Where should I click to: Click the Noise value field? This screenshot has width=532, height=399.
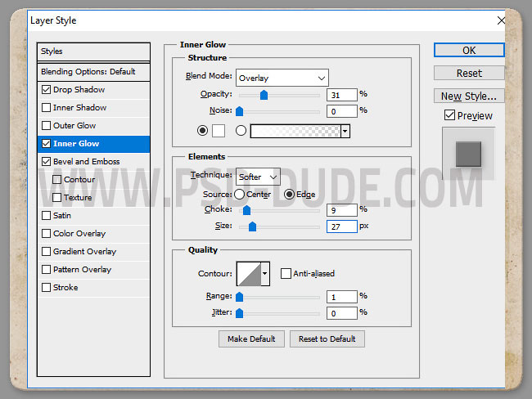[341, 111]
